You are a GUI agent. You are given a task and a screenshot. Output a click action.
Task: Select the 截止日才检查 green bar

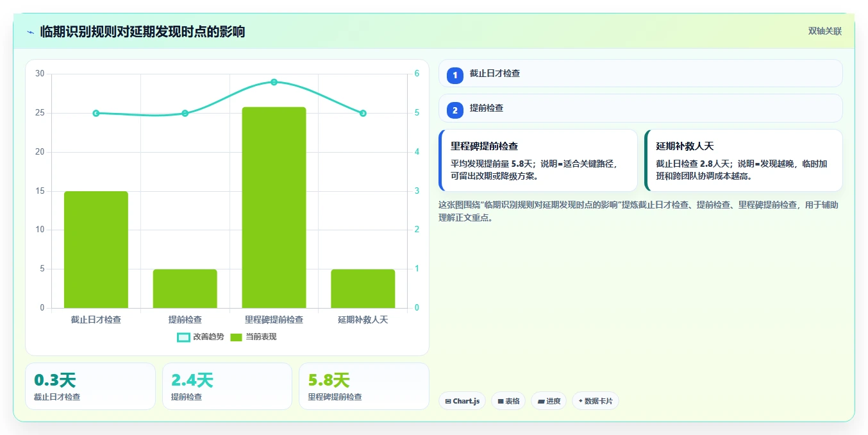(x=96, y=250)
